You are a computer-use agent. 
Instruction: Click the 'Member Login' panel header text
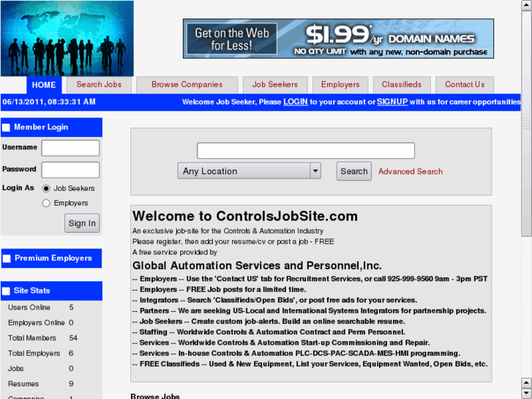pos(41,127)
